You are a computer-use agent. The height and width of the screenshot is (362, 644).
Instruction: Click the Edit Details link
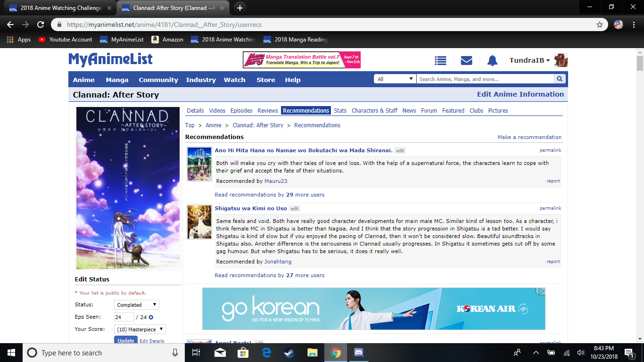(x=152, y=341)
